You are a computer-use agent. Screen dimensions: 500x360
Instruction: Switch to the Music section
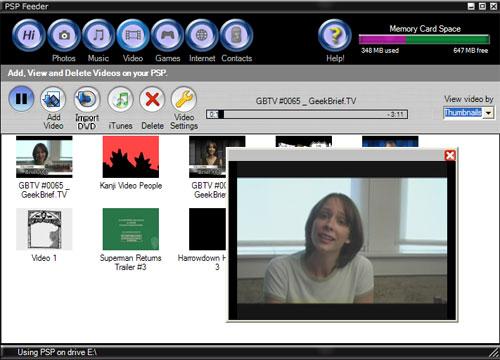tap(98, 35)
